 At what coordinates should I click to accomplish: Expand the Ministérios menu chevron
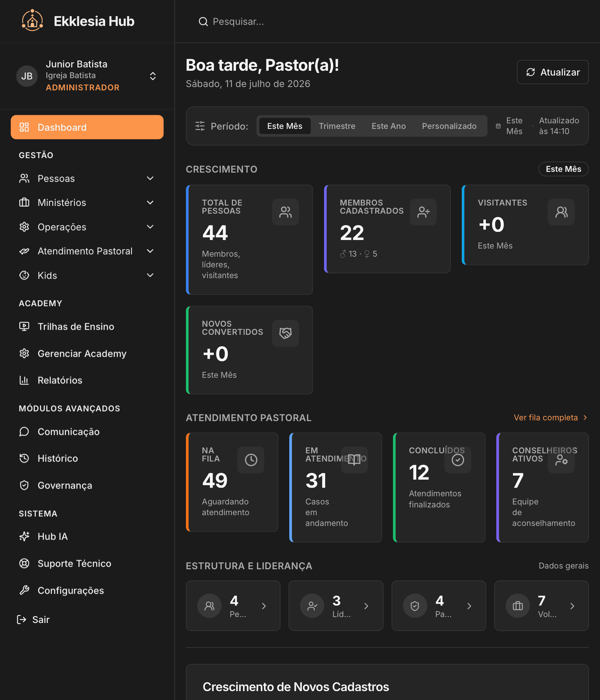pos(150,203)
